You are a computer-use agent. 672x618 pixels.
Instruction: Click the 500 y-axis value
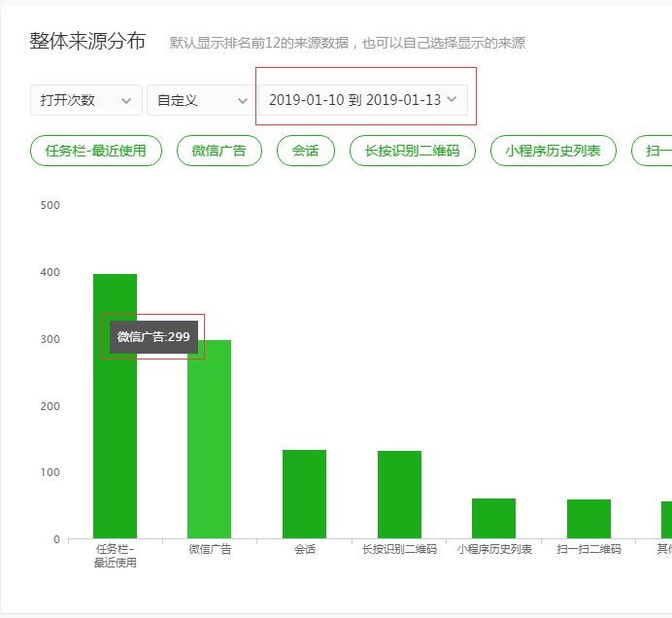point(50,205)
